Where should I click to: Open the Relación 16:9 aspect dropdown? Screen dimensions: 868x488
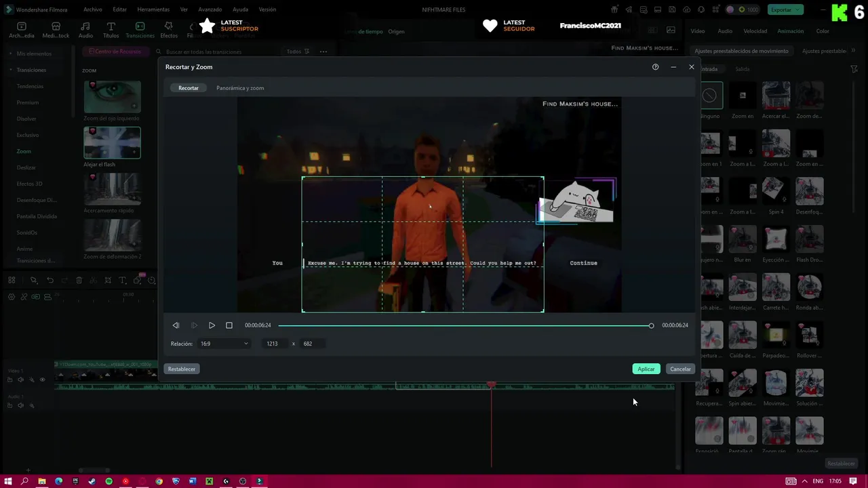click(224, 344)
